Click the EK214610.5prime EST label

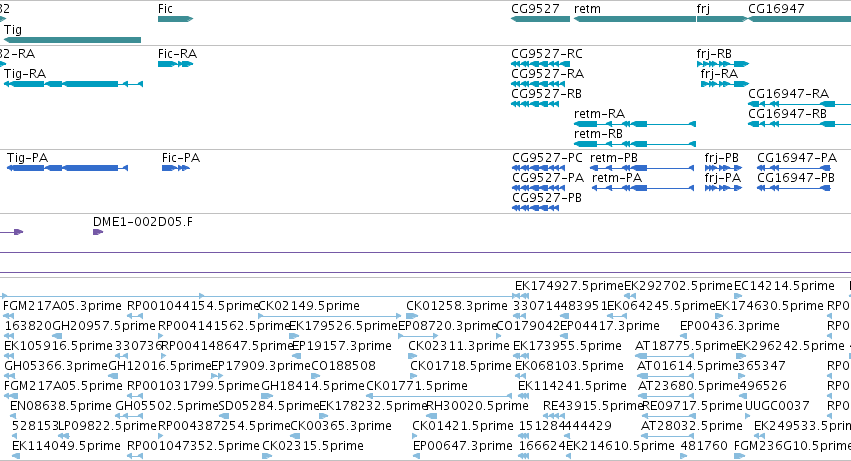tap(620, 447)
